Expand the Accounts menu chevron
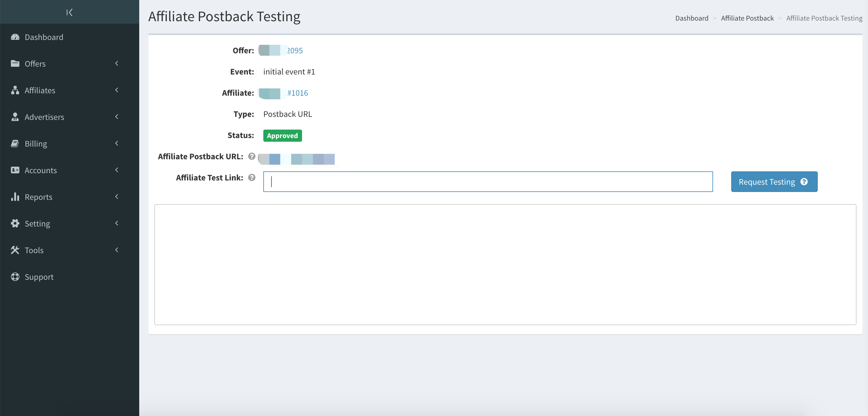868x416 pixels. coord(117,170)
